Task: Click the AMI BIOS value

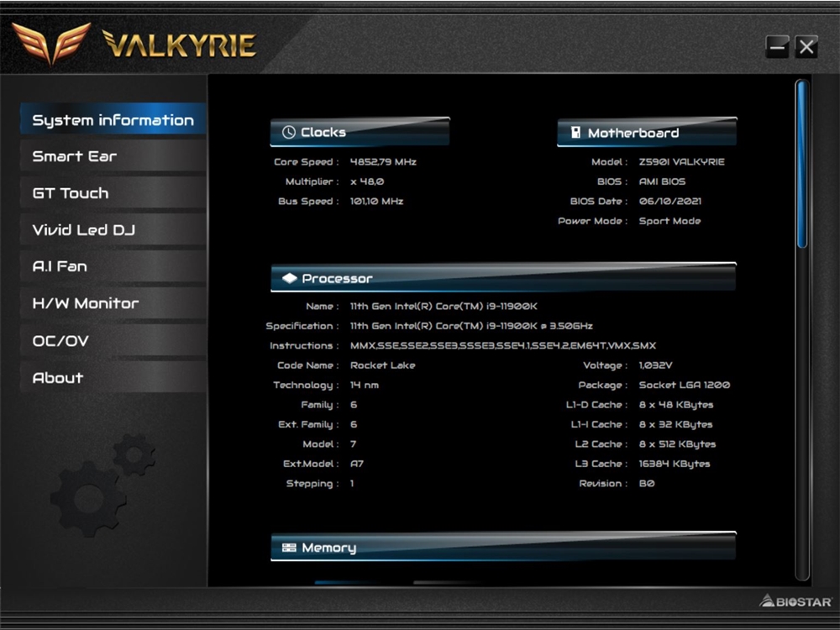Action: pos(662,181)
